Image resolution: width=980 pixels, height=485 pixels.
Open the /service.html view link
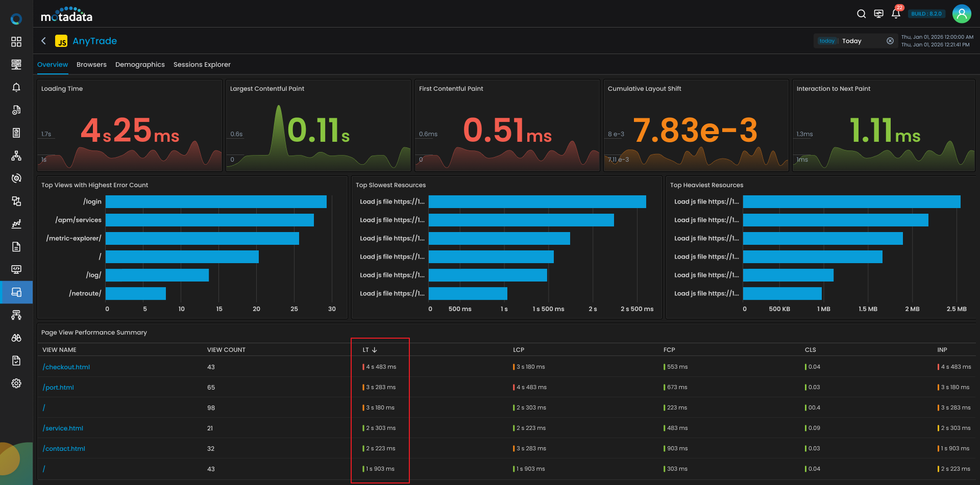tap(63, 428)
